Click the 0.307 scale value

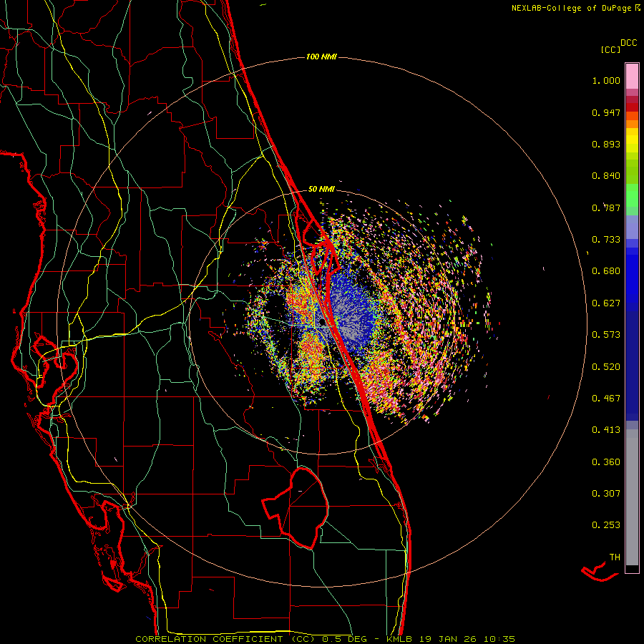click(606, 494)
